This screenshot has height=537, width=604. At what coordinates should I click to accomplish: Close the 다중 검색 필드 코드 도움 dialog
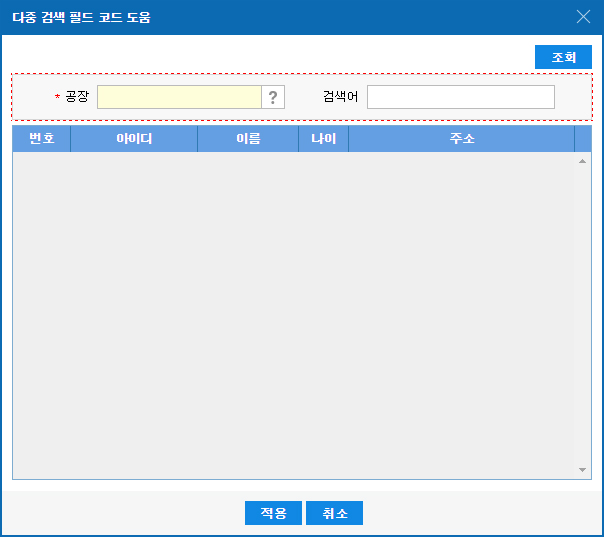click(583, 17)
